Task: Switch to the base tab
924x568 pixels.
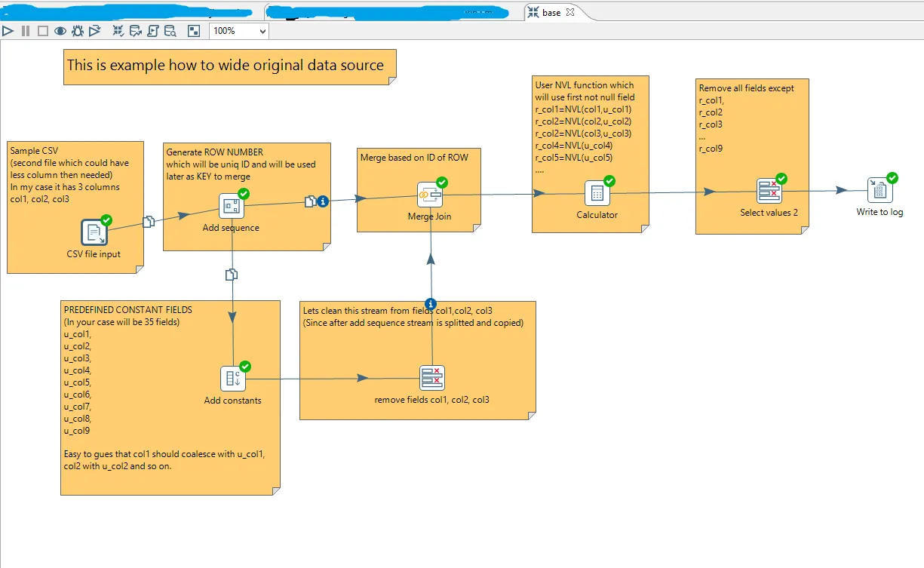Action: [x=551, y=12]
